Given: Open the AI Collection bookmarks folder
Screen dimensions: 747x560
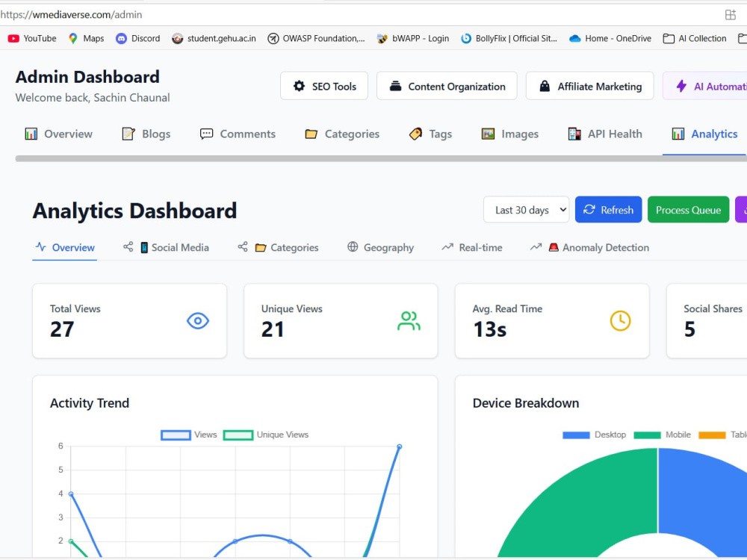Looking at the screenshot, I should tap(695, 39).
